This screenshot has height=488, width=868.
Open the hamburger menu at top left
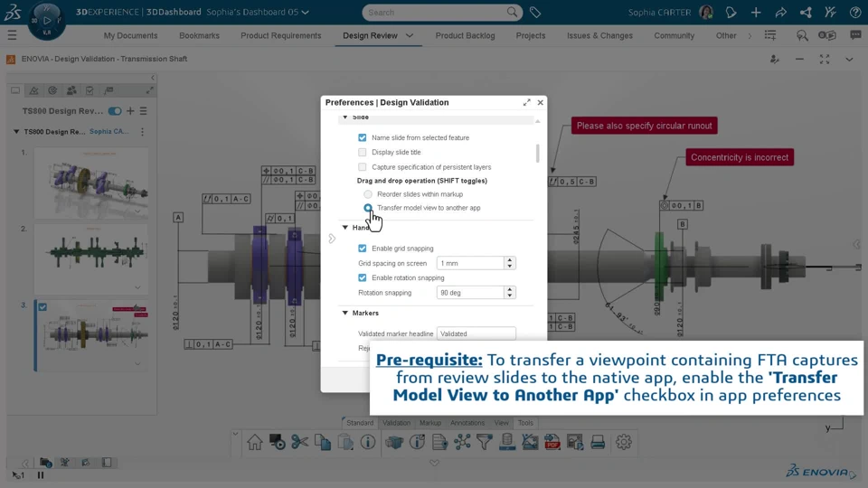(x=12, y=35)
